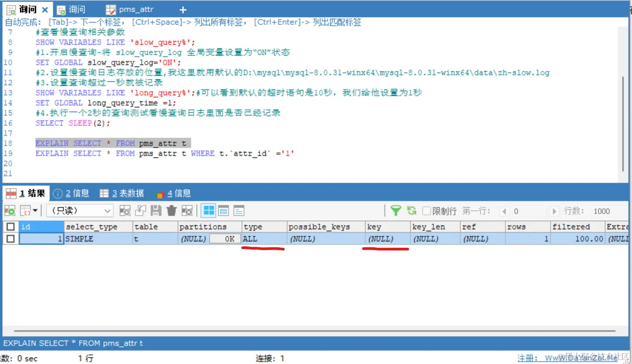The height and width of the screenshot is (364, 632).
Task: Click the table column header
Action: point(155,227)
